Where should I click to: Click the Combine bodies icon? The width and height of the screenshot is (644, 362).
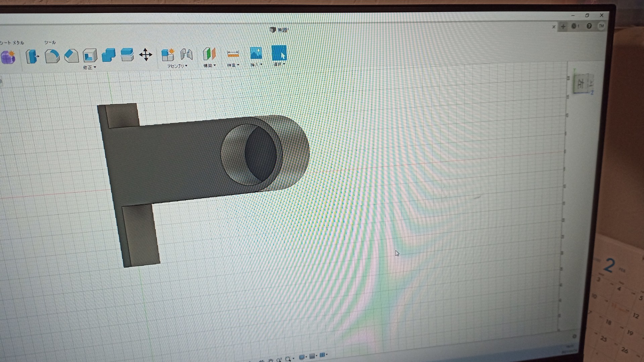108,55
